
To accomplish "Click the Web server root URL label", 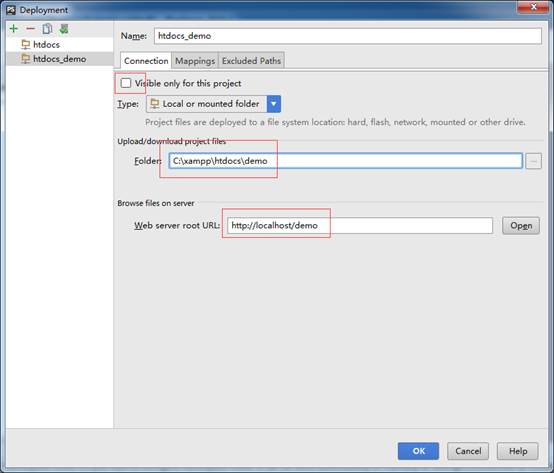I will click(x=177, y=225).
